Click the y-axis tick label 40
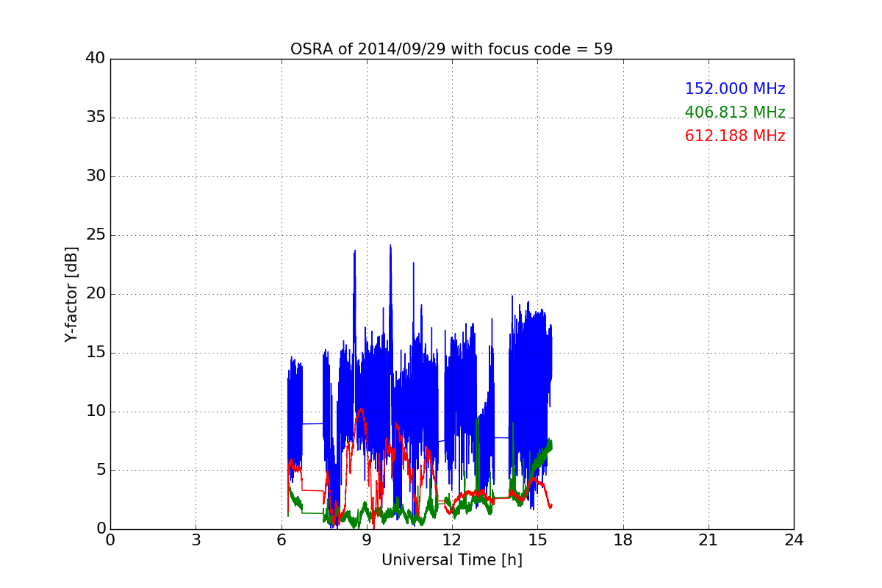The height and width of the screenshot is (588, 882). click(96, 59)
